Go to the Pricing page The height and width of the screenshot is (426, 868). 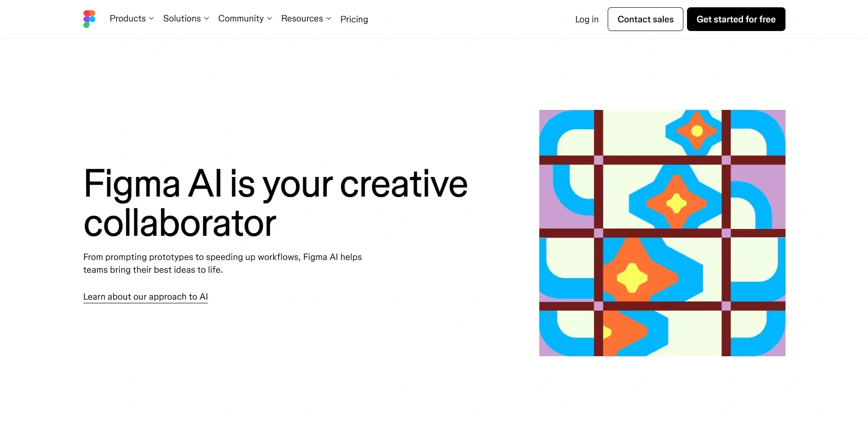[354, 19]
